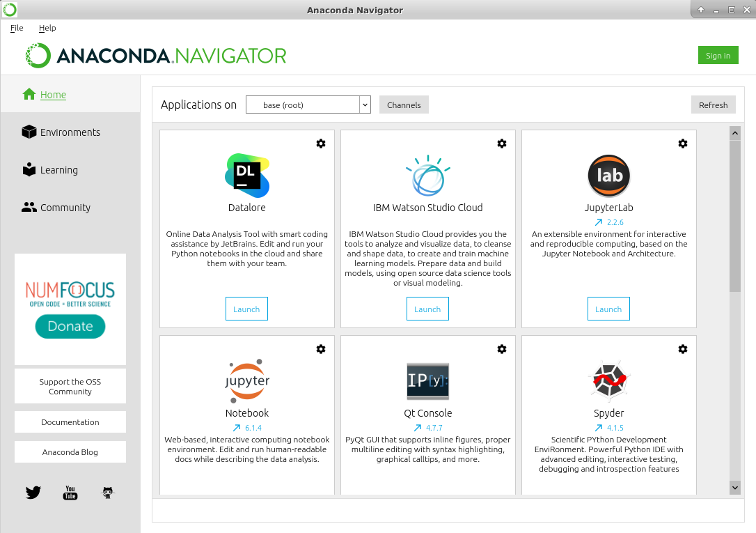Open the File menu
Image resolution: width=756 pixels, height=533 pixels.
click(x=16, y=28)
